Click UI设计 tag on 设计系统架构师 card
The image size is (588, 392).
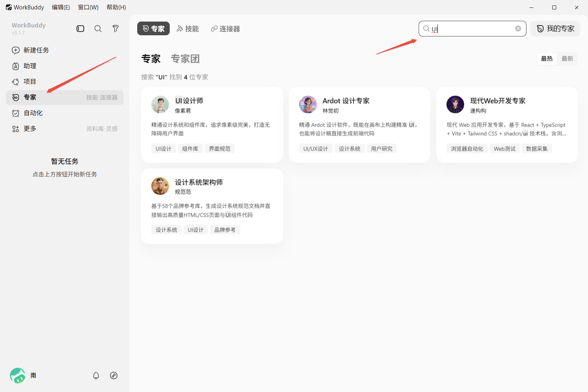tap(196, 230)
